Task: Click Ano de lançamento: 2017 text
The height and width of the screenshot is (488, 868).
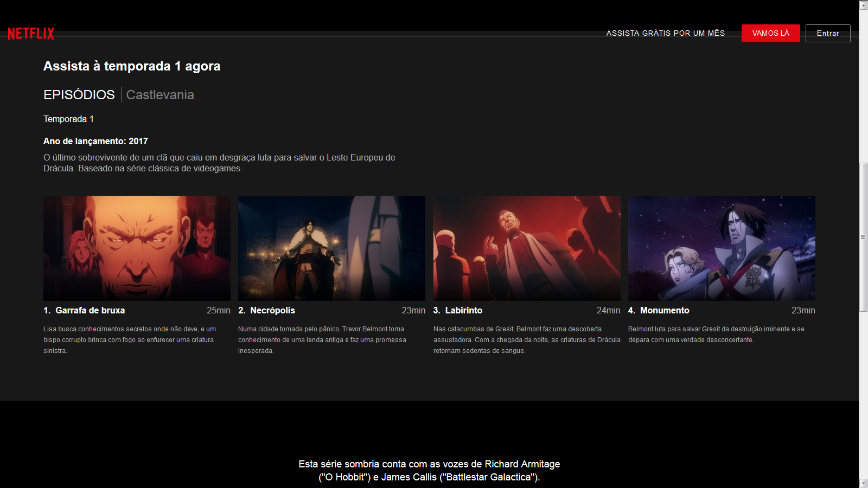Action: [x=95, y=141]
